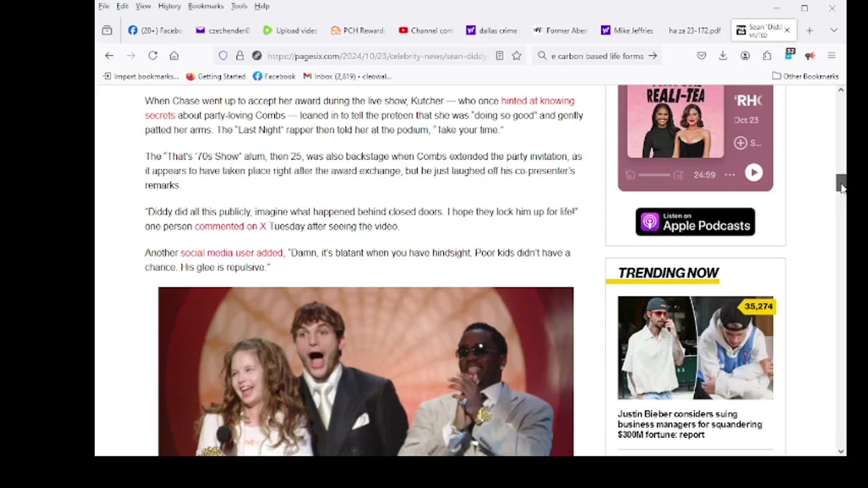The width and height of the screenshot is (868, 488).
Task: Open Getting Started bookmark
Action: point(216,77)
